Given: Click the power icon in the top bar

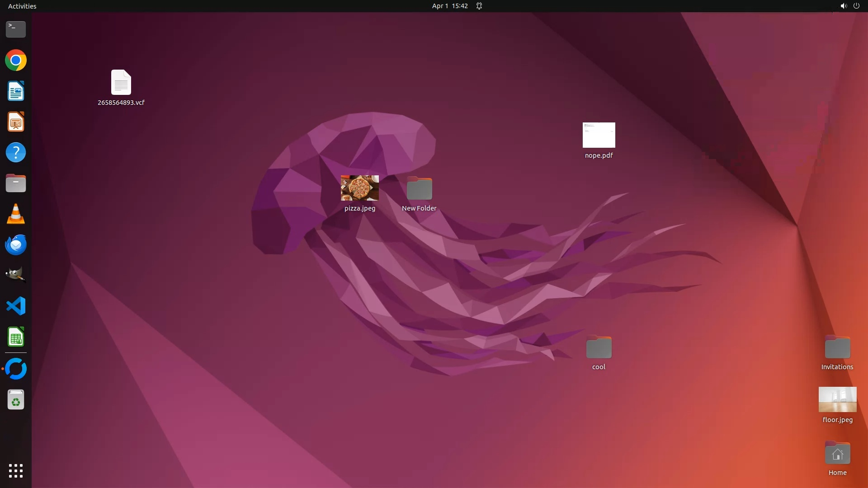Looking at the screenshot, I should click(856, 6).
